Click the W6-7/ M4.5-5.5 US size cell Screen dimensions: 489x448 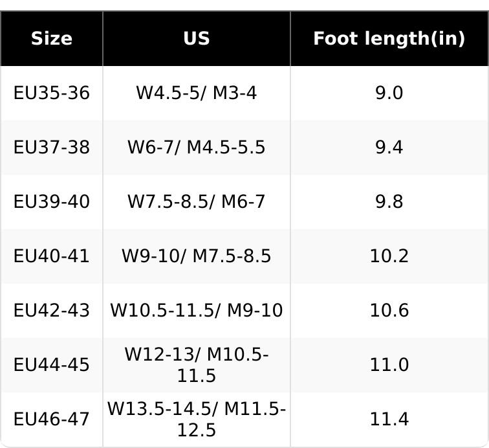click(x=196, y=148)
